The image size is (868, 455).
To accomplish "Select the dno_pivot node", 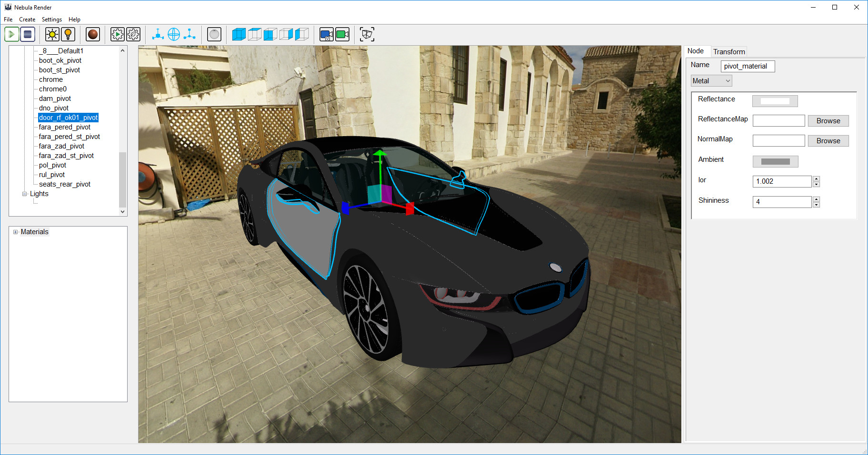I will (54, 108).
